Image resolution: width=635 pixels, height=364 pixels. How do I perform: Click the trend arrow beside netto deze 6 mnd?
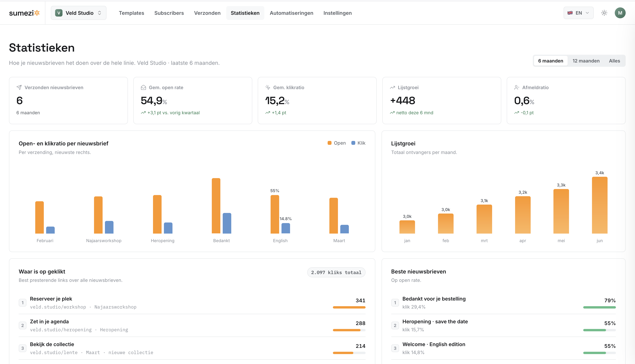point(392,113)
